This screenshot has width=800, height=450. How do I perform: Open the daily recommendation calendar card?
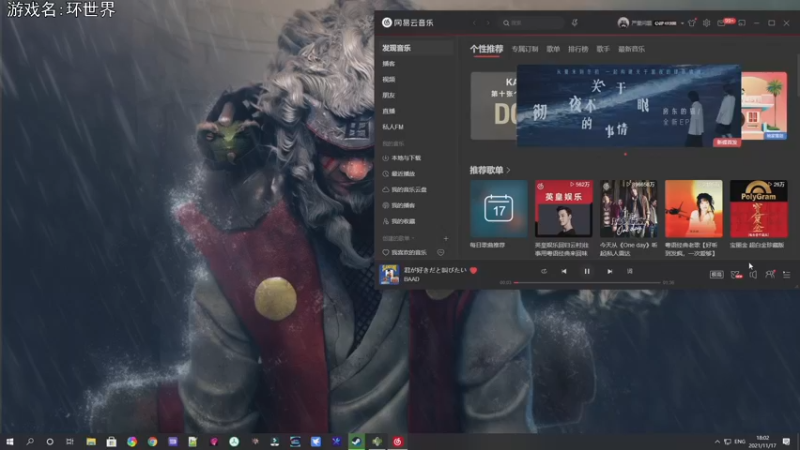(498, 208)
